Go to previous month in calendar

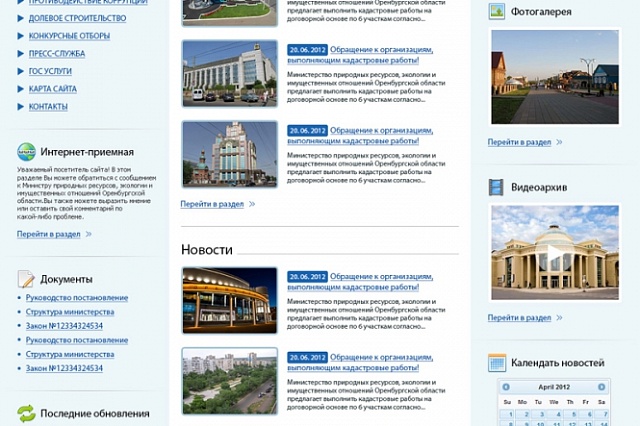click(x=506, y=387)
